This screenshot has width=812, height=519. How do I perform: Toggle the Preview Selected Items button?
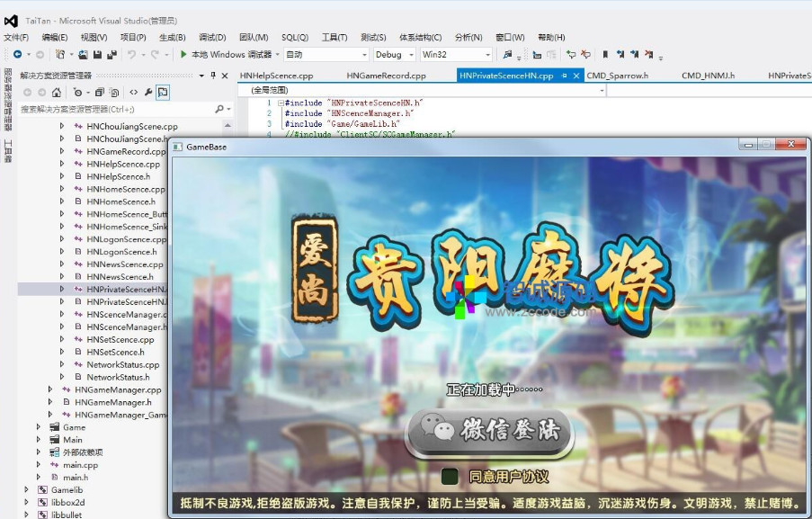tap(163, 93)
